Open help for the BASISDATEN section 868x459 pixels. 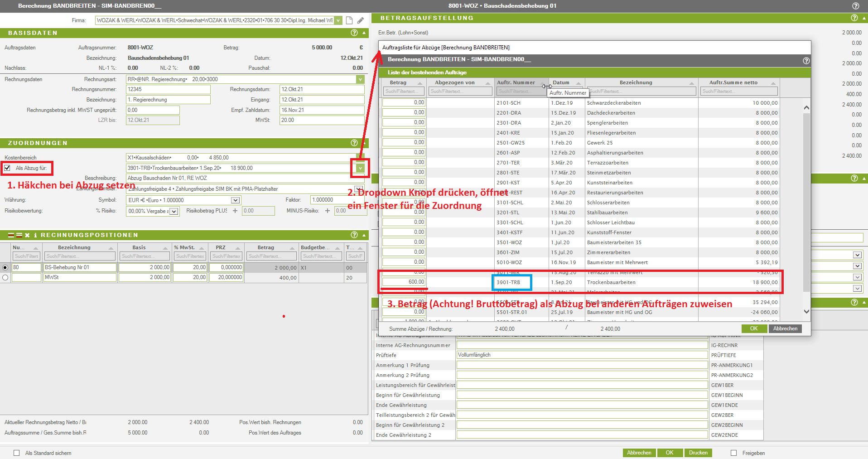click(x=354, y=33)
